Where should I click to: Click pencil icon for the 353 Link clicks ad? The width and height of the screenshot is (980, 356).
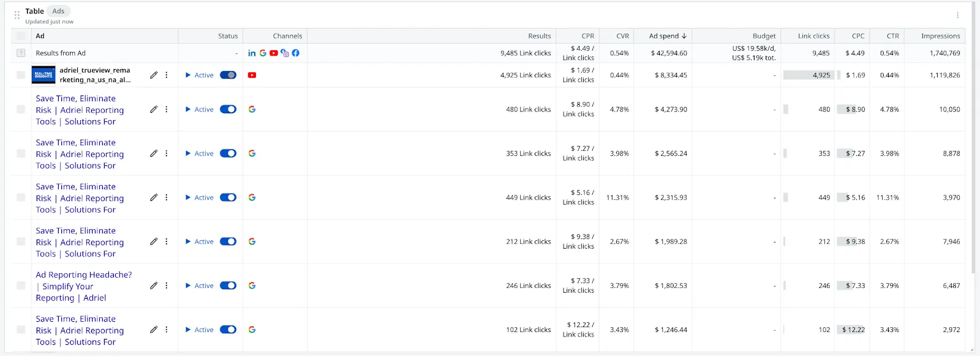pos(154,154)
